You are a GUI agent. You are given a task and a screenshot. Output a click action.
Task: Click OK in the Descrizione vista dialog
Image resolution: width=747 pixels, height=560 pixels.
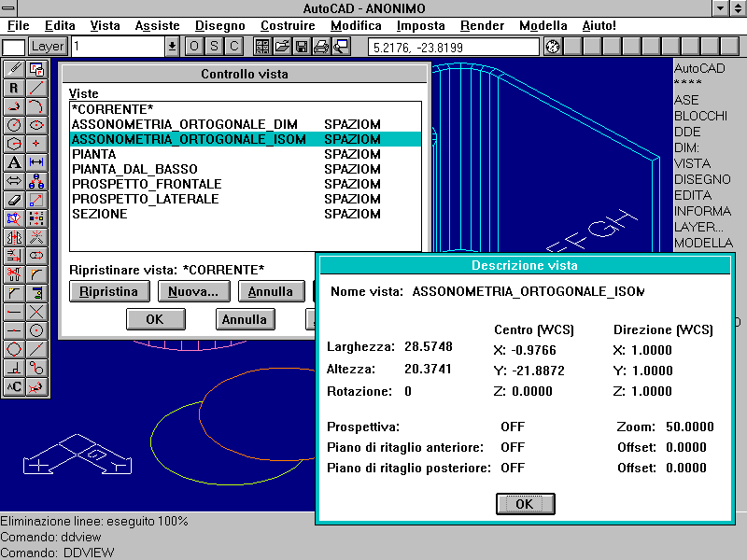[525, 504]
